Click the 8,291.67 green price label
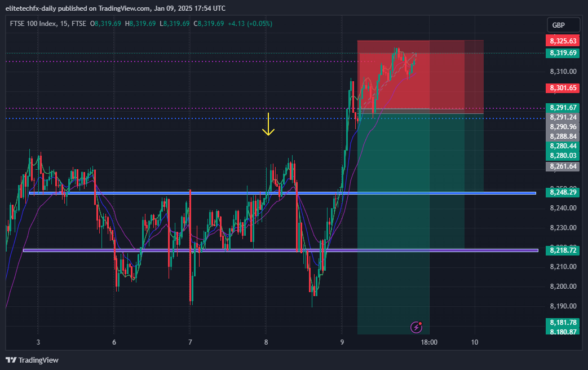 pos(563,108)
